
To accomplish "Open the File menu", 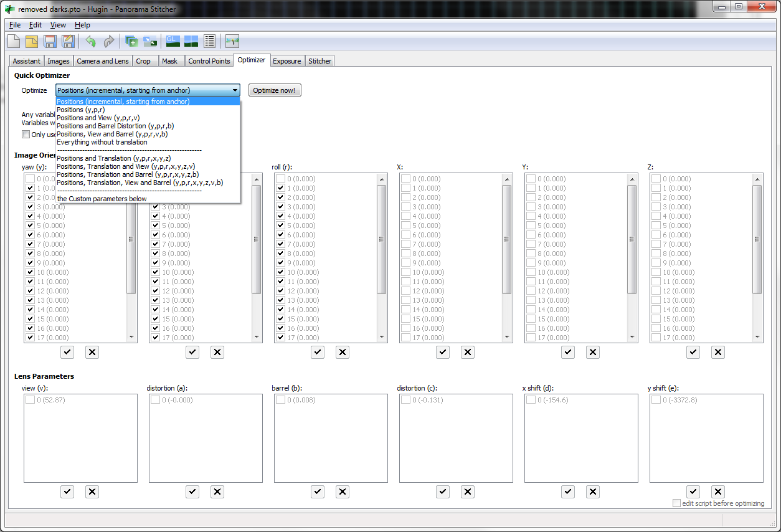I will click(x=15, y=25).
